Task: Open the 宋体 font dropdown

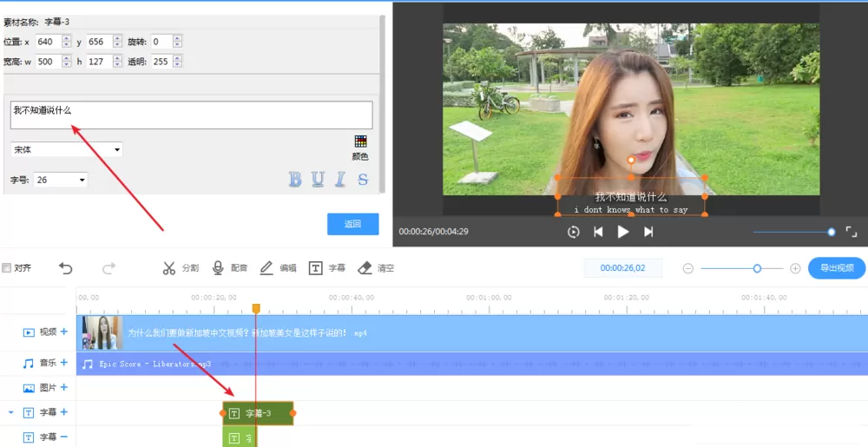Action: (67, 149)
